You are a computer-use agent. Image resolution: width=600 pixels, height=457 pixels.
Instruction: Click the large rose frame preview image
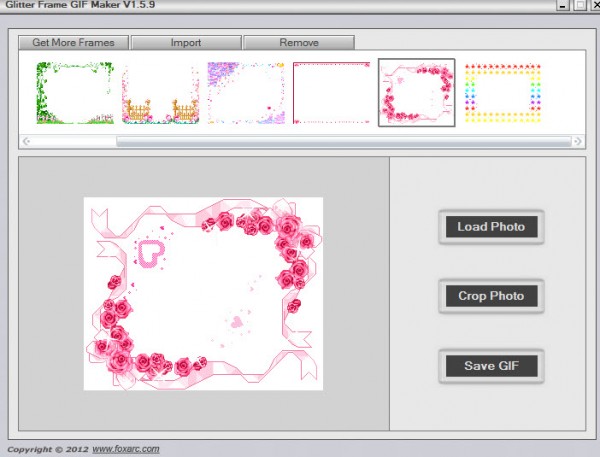click(203, 294)
